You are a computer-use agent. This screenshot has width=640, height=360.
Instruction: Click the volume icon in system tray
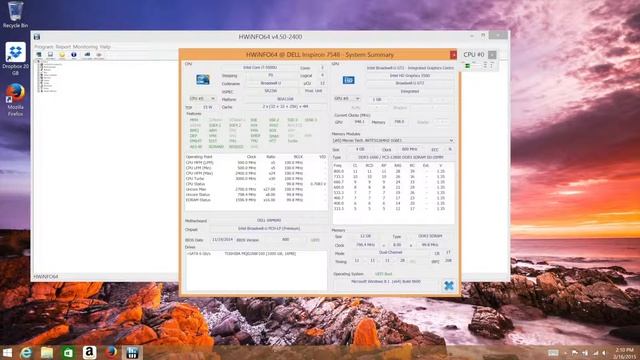pos(605,353)
